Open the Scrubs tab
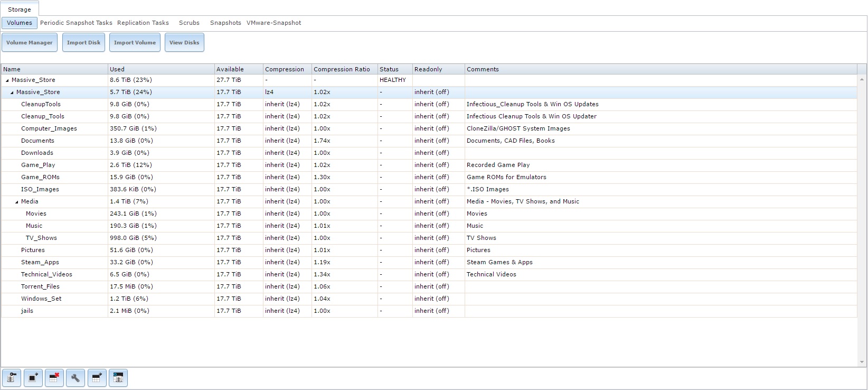 tap(189, 23)
